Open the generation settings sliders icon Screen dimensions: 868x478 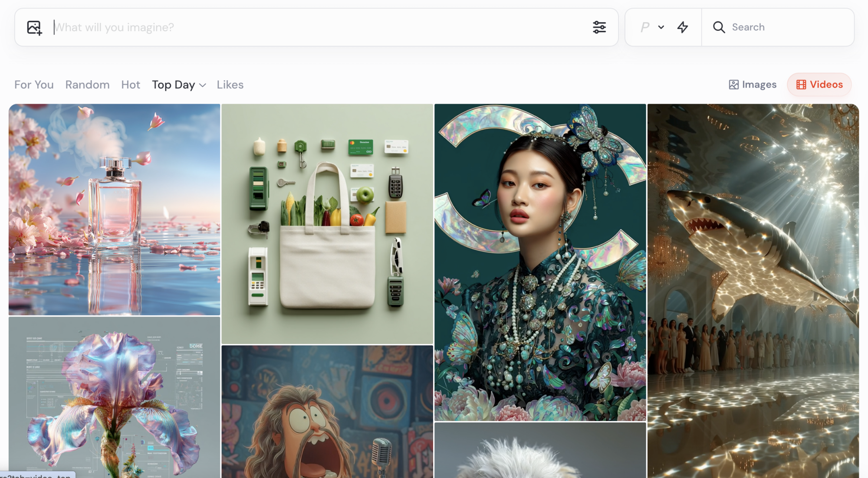[x=599, y=27]
